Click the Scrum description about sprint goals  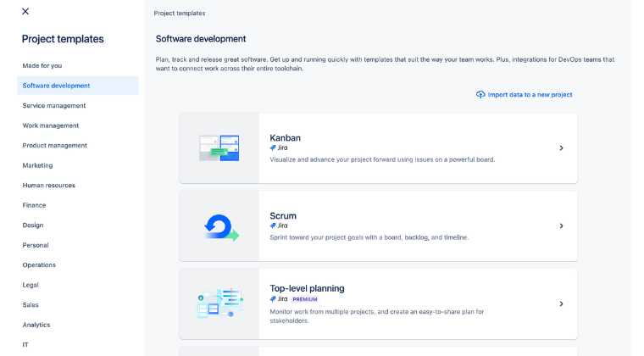[x=369, y=237]
